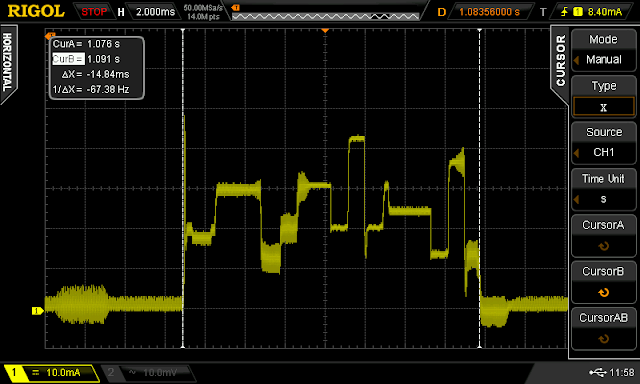
Task: Click the RIGOL logo
Action: (x=36, y=11)
